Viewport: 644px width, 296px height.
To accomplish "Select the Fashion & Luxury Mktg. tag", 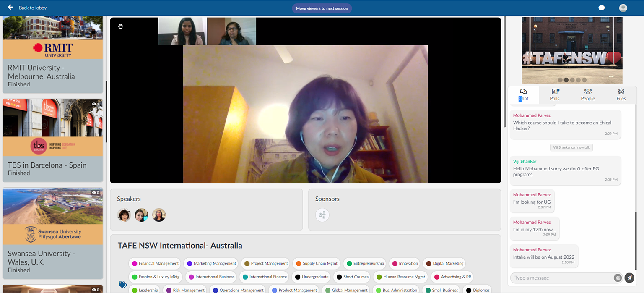I will pyautogui.click(x=156, y=277).
